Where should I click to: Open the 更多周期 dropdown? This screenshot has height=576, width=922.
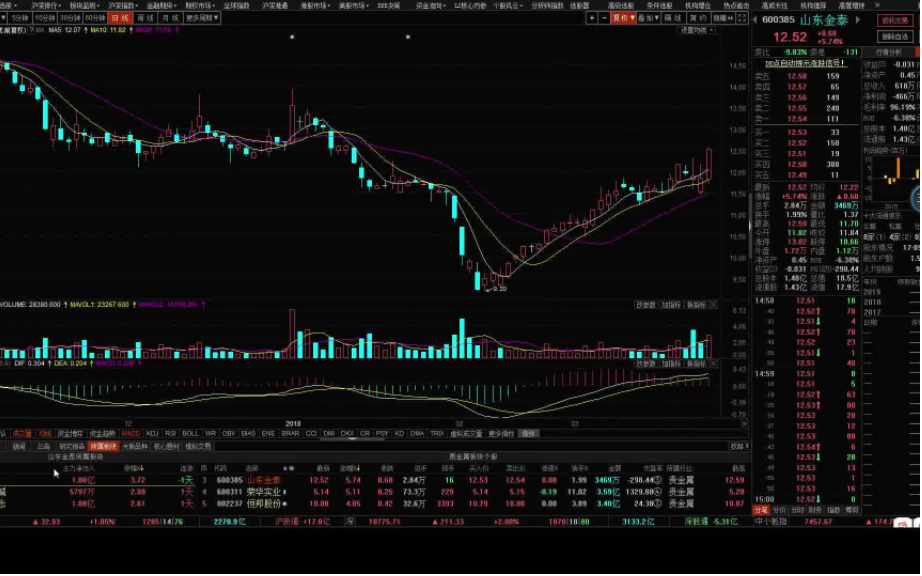202,18
